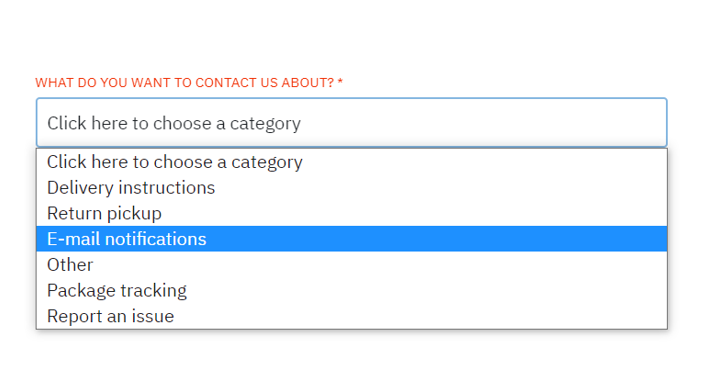The height and width of the screenshot is (387, 723).
Task: Choose Return pickup from the list
Action: pos(352,214)
